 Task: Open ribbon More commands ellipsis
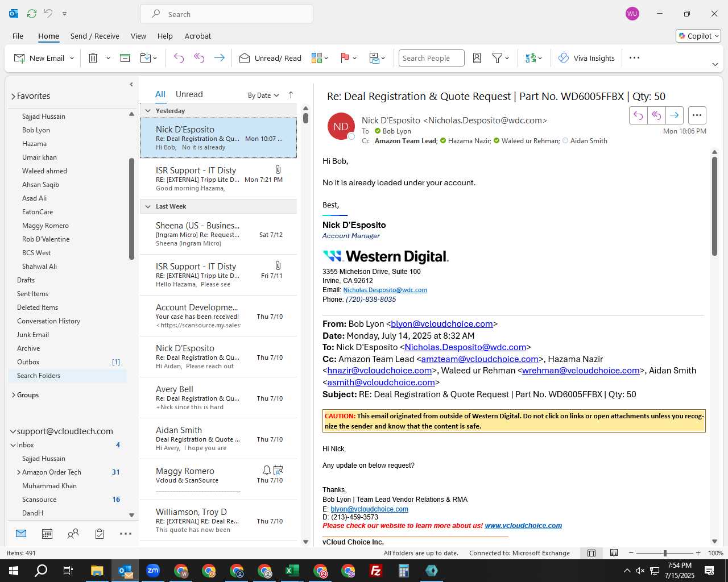click(x=635, y=58)
